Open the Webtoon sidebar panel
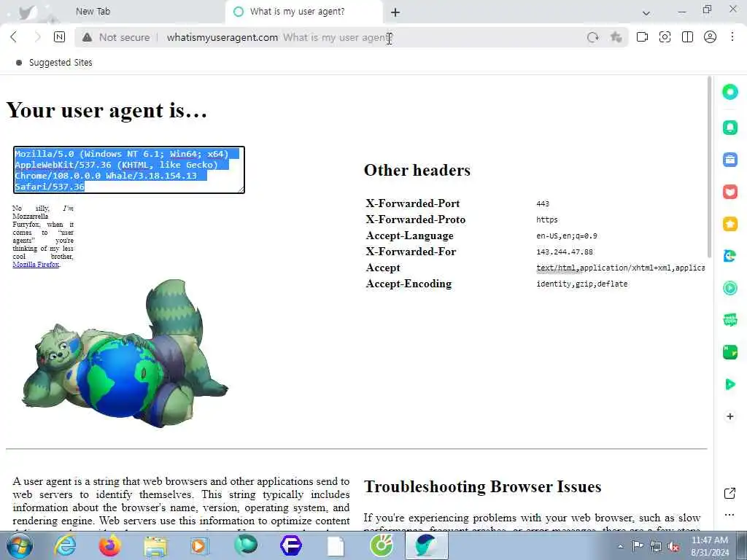Viewport: 747px width, 560px height. click(729, 320)
